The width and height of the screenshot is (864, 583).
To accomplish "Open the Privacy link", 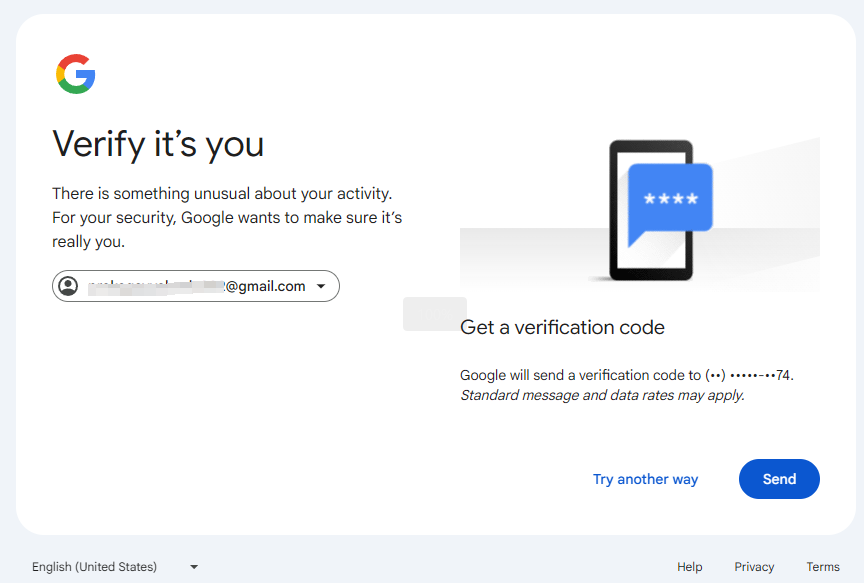I will click(x=754, y=566).
